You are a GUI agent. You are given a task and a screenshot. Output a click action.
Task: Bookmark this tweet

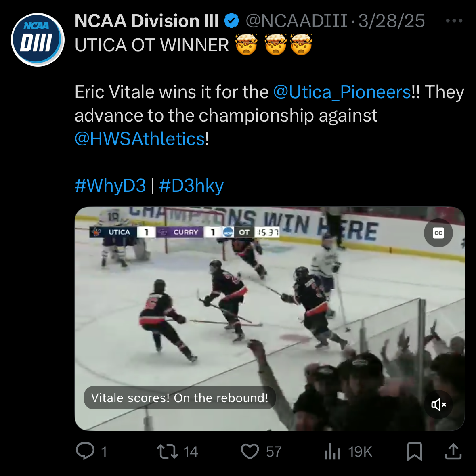[414, 451]
